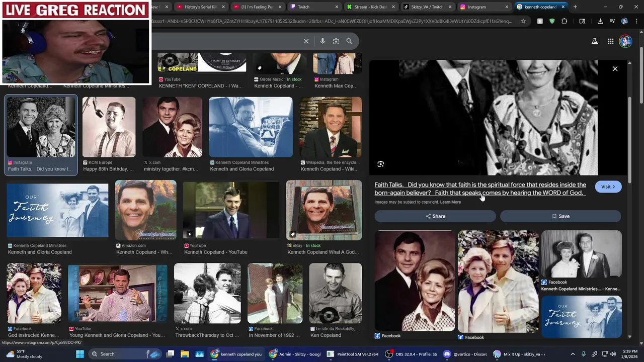
Task: Open OBS 32.0.4 from the taskbar
Action: coord(411,354)
